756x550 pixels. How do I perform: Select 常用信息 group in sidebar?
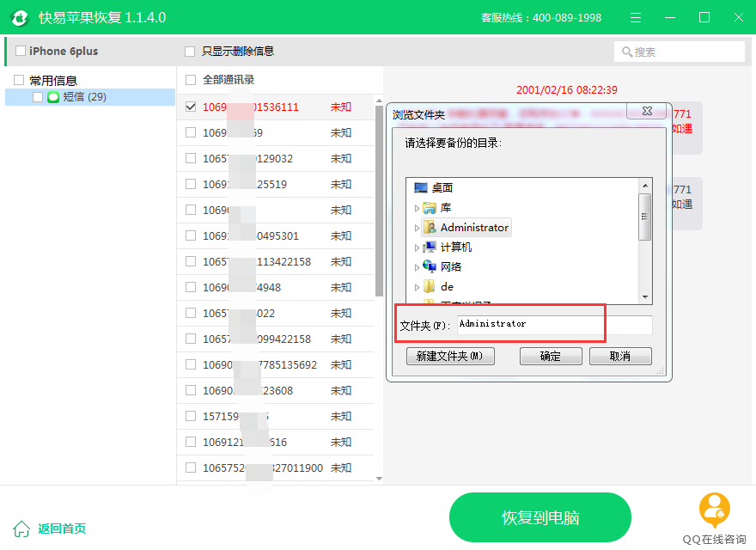(53, 80)
